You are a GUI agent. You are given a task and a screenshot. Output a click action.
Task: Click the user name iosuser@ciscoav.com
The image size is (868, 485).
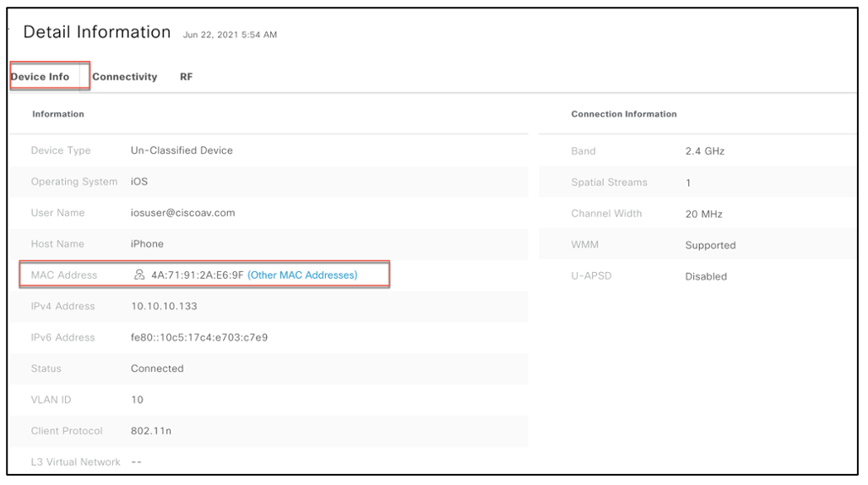click(182, 213)
